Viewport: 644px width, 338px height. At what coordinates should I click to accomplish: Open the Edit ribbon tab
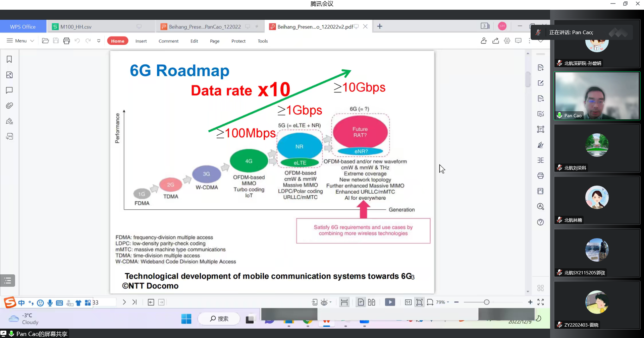pyautogui.click(x=194, y=41)
